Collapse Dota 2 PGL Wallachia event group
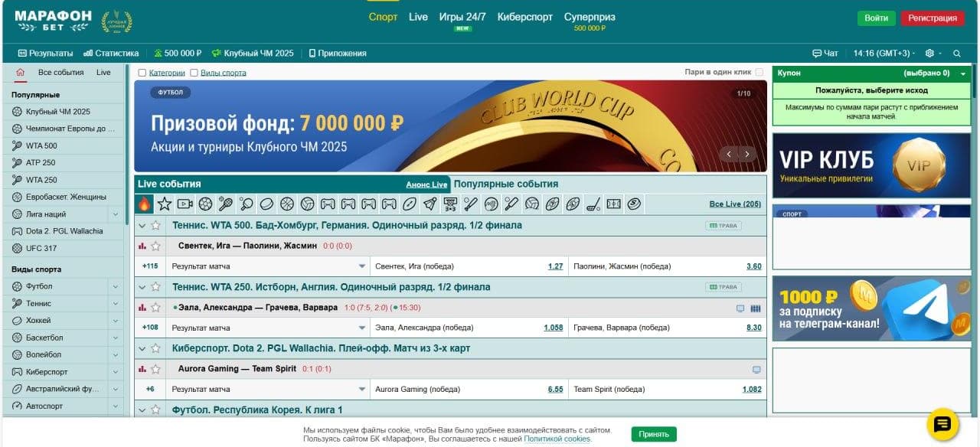Viewport: 980px width, 447px height. pos(141,348)
